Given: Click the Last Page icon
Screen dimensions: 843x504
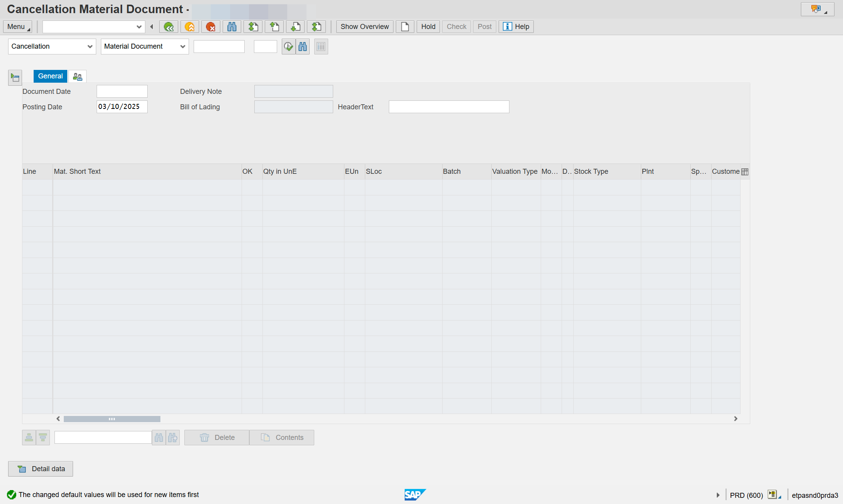Looking at the screenshot, I should click(317, 27).
